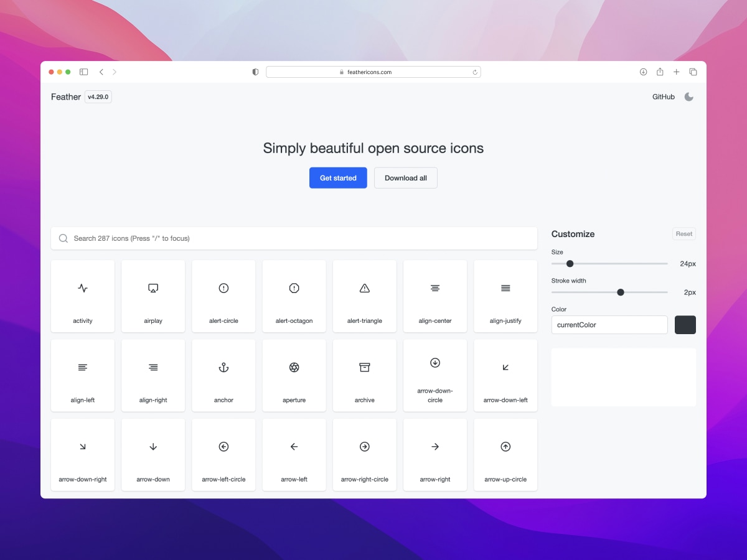Select the aperture icon
The image size is (747, 560).
click(x=294, y=375)
